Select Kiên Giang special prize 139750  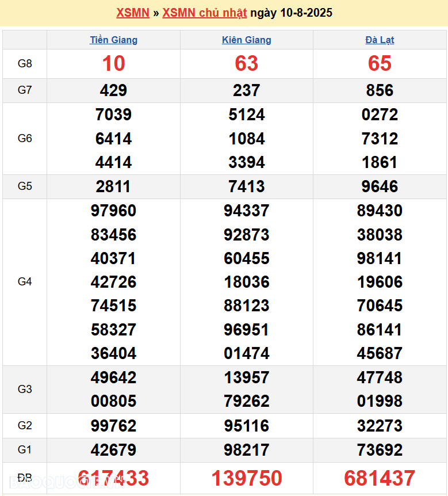click(247, 479)
